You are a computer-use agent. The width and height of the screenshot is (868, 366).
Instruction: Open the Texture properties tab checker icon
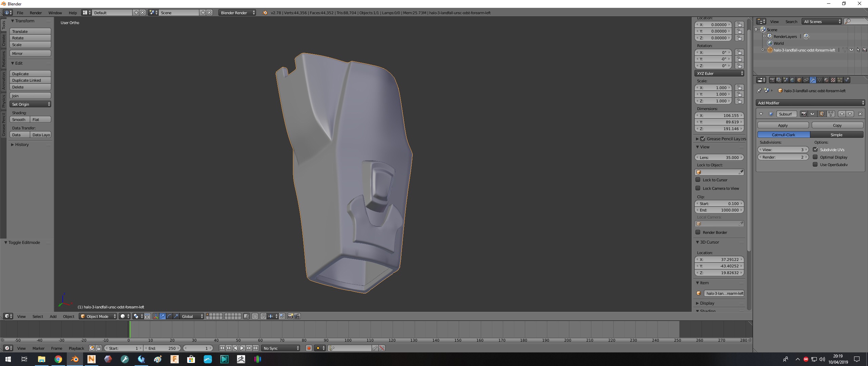pyautogui.click(x=833, y=80)
